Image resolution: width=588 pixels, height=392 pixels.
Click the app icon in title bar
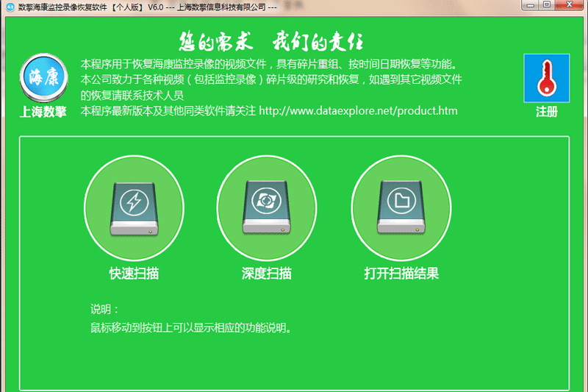10,7
